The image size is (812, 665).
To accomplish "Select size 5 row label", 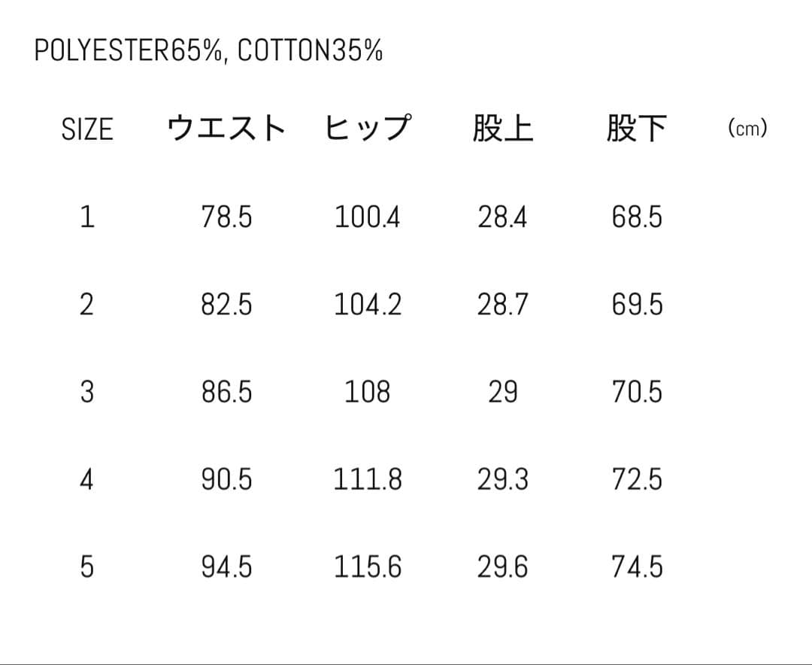I will coord(87,566).
